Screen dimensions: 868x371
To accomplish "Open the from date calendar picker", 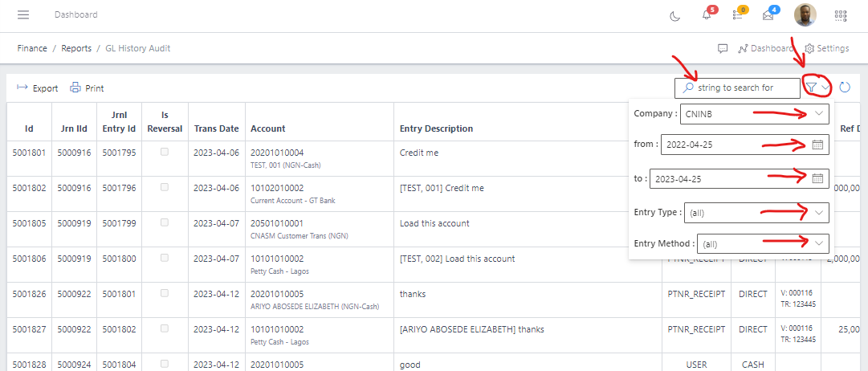I will [x=817, y=145].
